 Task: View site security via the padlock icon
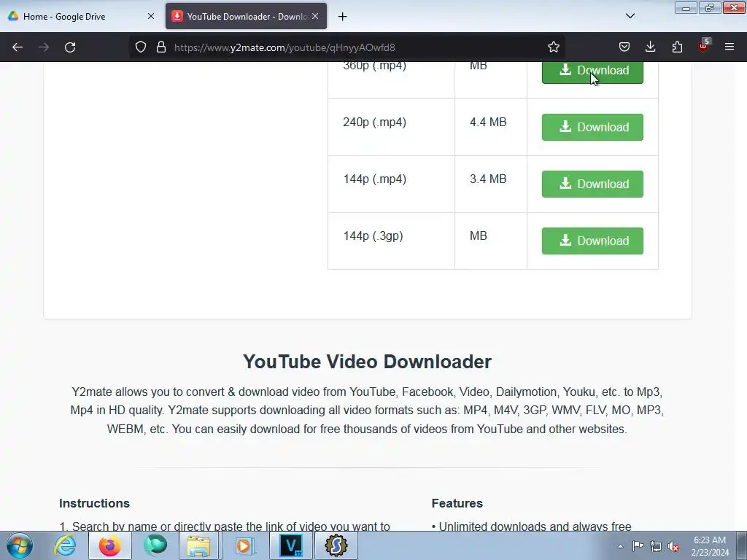pyautogui.click(x=161, y=47)
